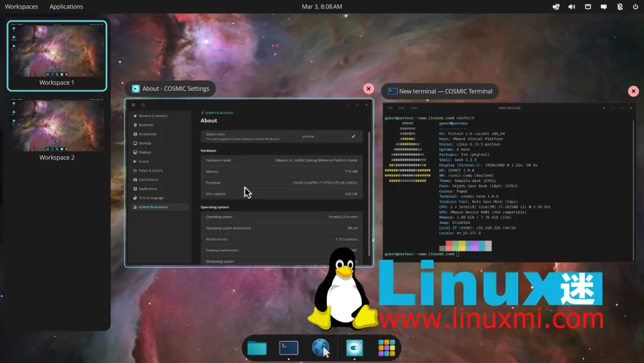Image resolution: width=644 pixels, height=363 pixels.
Task: Click the red color block in neofetch
Action: (x=449, y=246)
